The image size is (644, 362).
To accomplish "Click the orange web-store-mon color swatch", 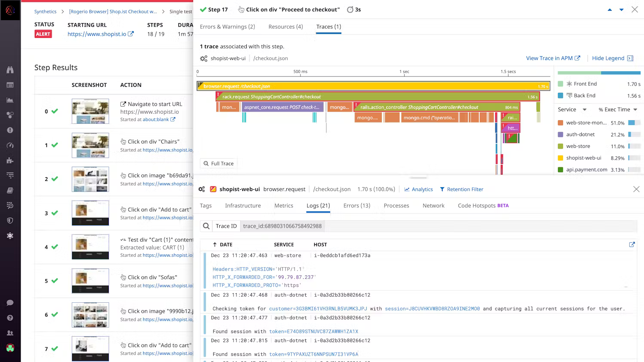I will (560, 123).
